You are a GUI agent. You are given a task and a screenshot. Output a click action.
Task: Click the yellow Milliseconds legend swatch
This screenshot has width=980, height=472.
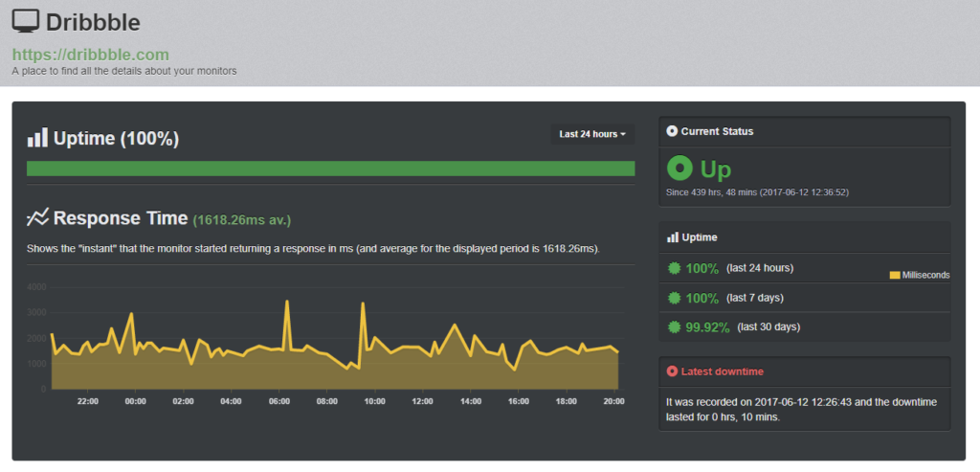point(895,275)
